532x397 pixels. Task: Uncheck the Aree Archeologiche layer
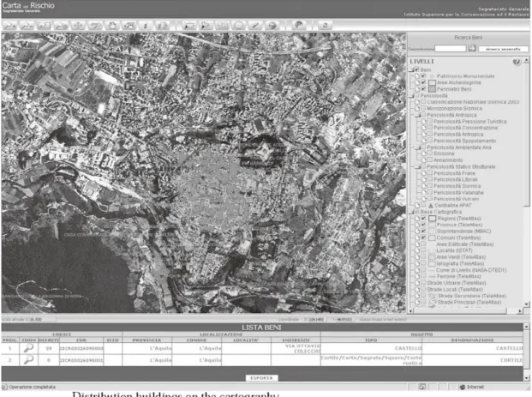coord(423,82)
